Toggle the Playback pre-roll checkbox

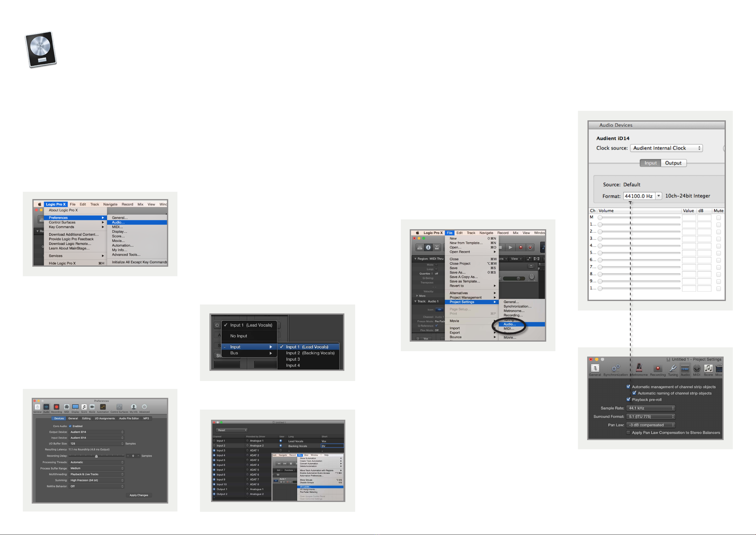pyautogui.click(x=628, y=400)
